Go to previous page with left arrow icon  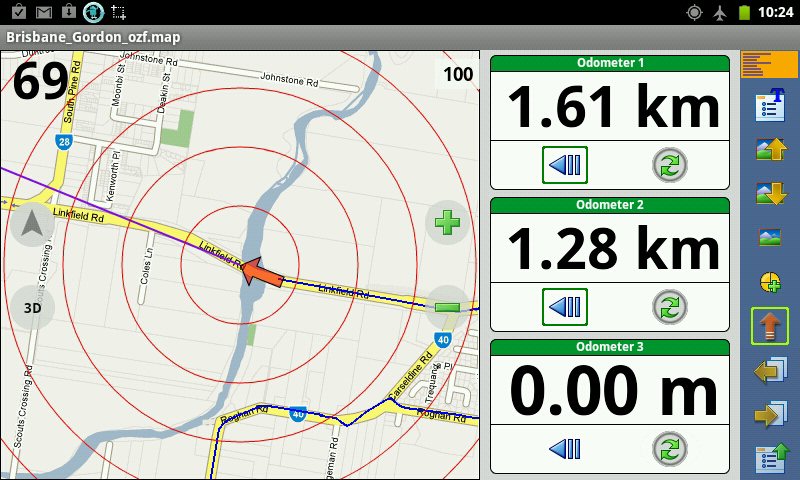tap(769, 371)
